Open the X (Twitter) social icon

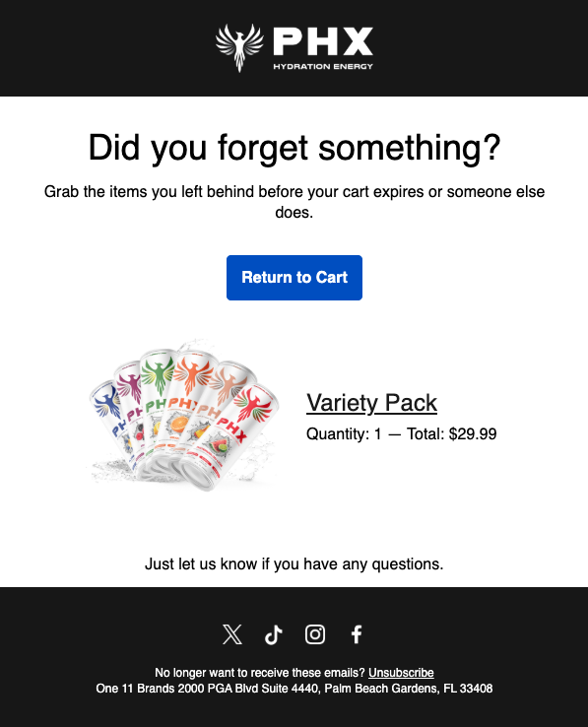tap(231, 634)
